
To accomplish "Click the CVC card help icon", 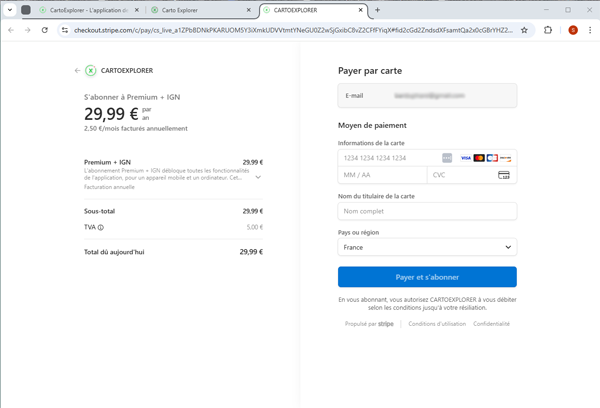I will point(503,175).
